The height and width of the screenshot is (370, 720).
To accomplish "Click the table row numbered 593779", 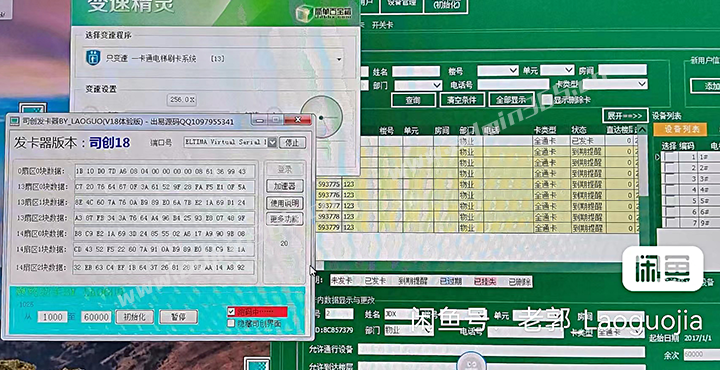I will (478, 227).
